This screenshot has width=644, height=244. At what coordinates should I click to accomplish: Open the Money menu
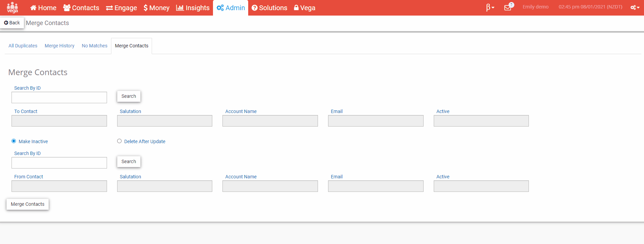[x=156, y=8]
